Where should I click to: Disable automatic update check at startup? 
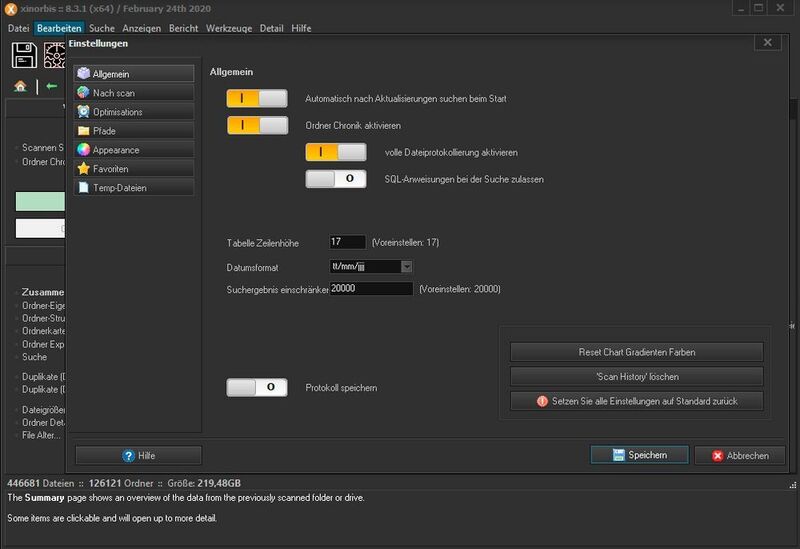tap(257, 99)
